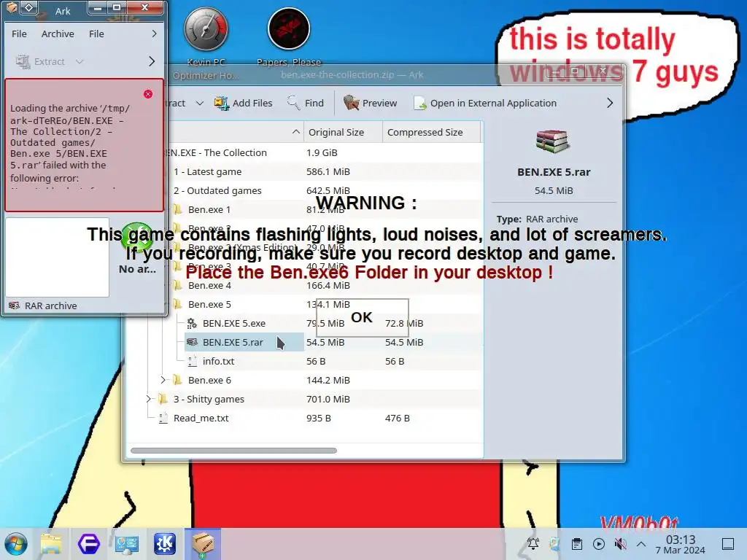The image size is (747, 560).
Task: Click the Ben.exe 6 folder icon
Action: 178,380
